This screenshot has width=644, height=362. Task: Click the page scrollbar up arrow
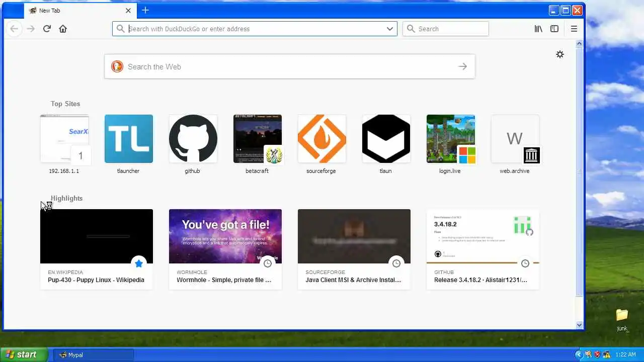(x=579, y=44)
